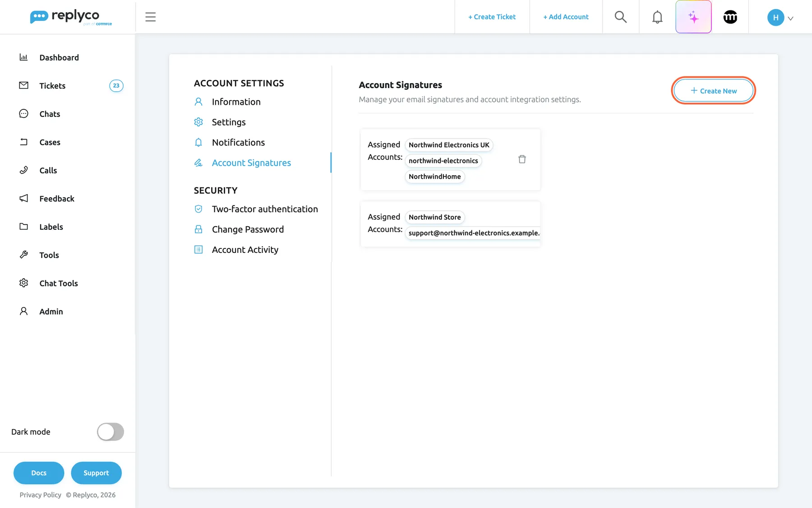Expand the user profile chevron

point(790,19)
